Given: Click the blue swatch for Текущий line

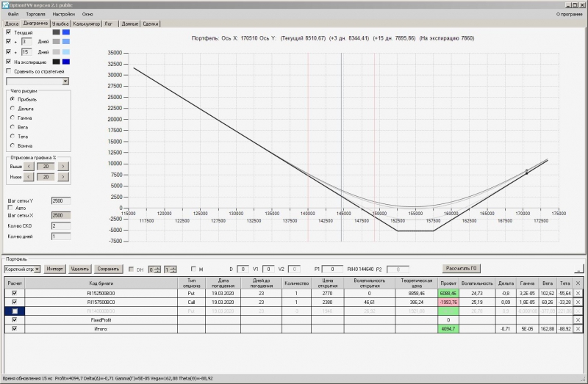Looking at the screenshot, I should pos(66,32).
